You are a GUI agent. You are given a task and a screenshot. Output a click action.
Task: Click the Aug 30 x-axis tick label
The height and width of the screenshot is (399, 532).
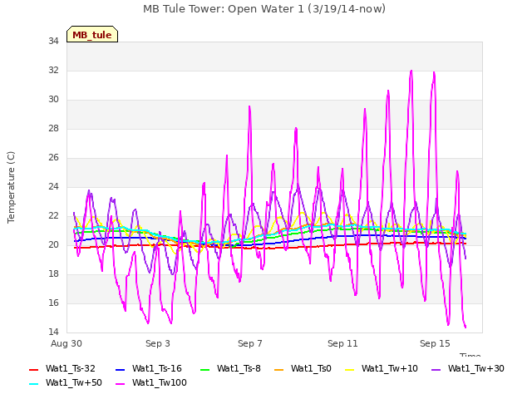coord(66,343)
